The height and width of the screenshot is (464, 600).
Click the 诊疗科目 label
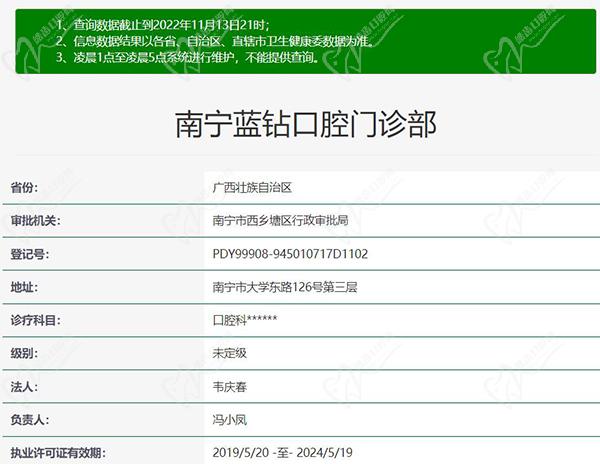(x=35, y=320)
